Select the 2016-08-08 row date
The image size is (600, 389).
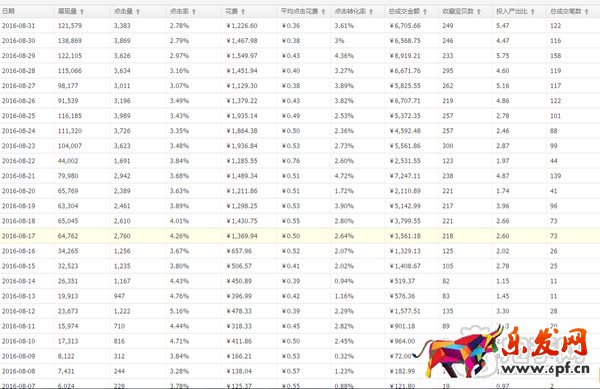coord(18,371)
